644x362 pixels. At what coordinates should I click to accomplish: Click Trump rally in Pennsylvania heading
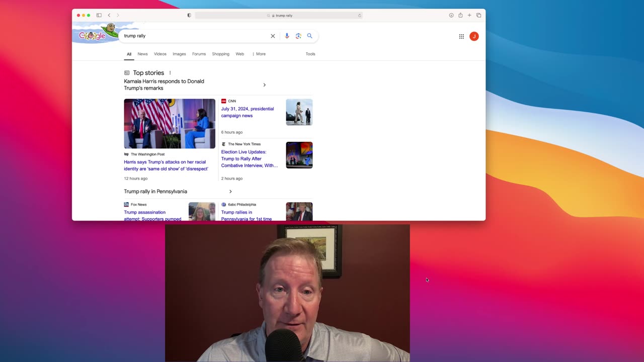coord(155,192)
